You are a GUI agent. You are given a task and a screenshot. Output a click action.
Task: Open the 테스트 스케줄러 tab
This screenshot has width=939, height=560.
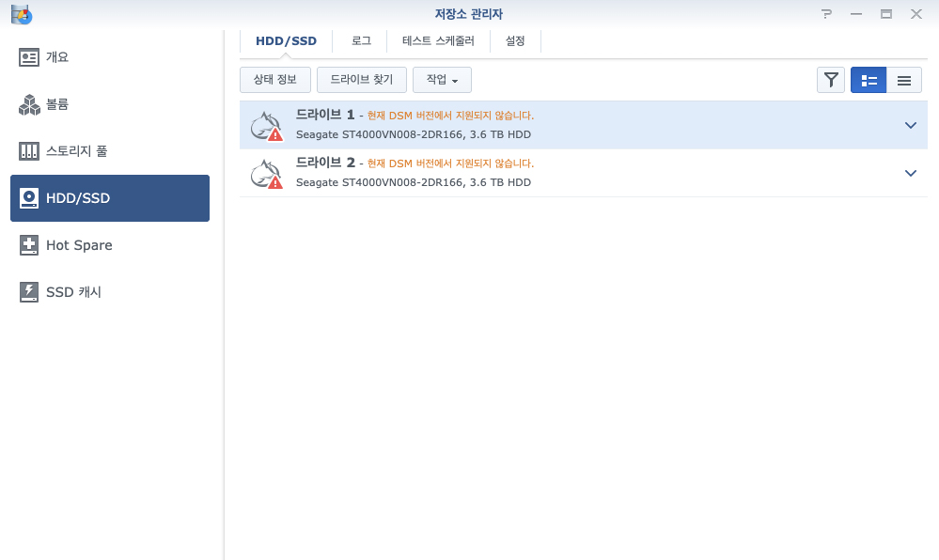pyautogui.click(x=438, y=41)
